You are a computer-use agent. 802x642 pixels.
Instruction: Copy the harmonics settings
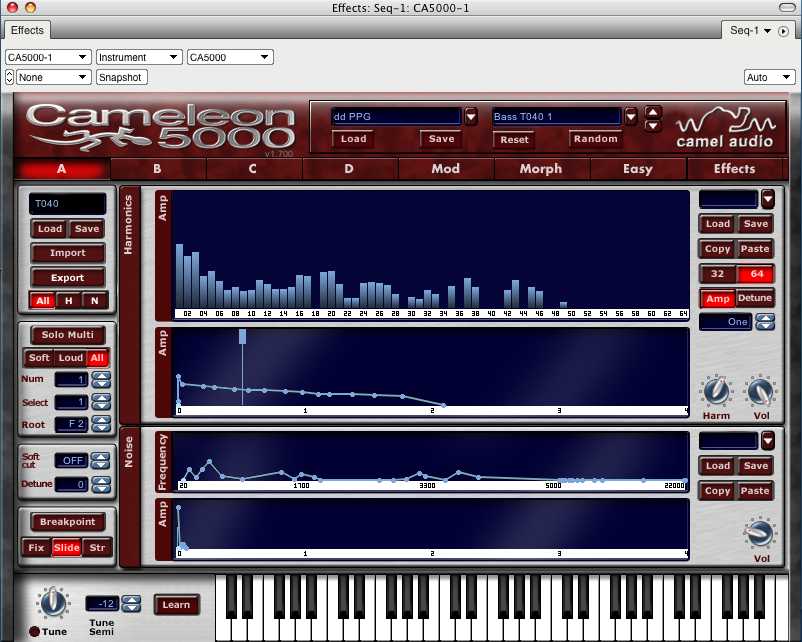point(718,249)
